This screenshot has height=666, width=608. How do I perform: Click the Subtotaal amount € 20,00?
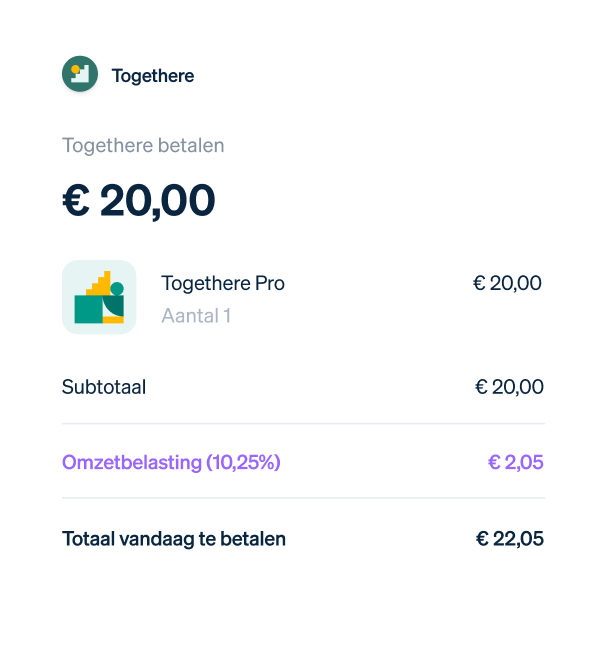(x=509, y=387)
